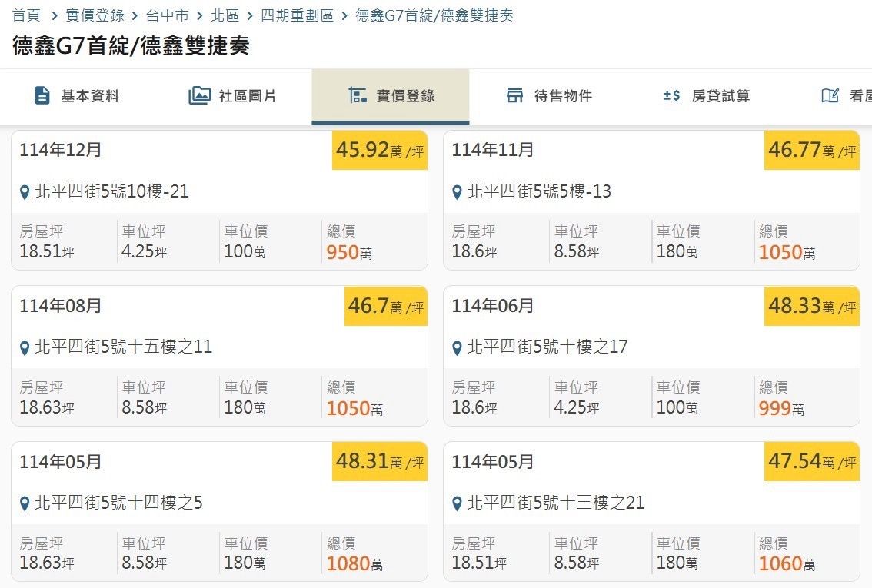Image resolution: width=872 pixels, height=588 pixels.
Task: Click the edit note icon at right of tabs
Action: tap(830, 96)
